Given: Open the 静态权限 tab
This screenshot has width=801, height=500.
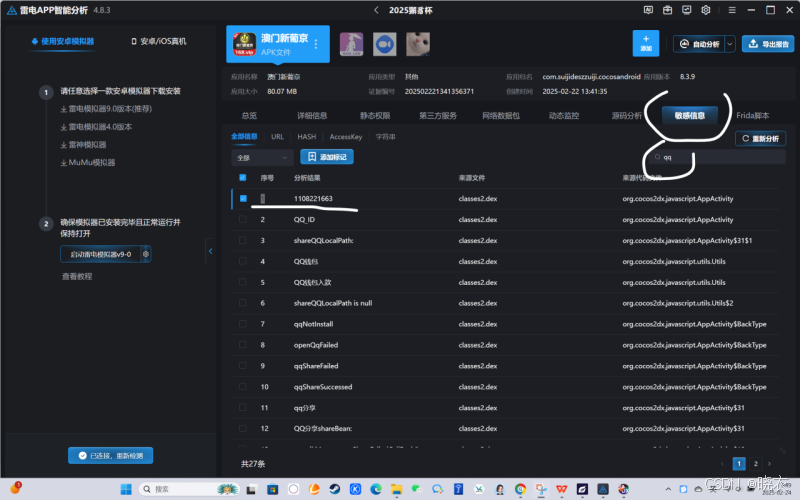Looking at the screenshot, I should [x=375, y=115].
